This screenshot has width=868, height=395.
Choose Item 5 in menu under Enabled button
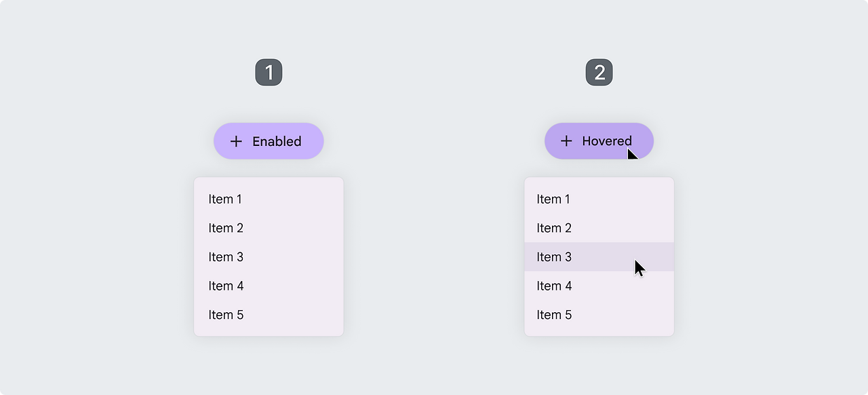[226, 315]
